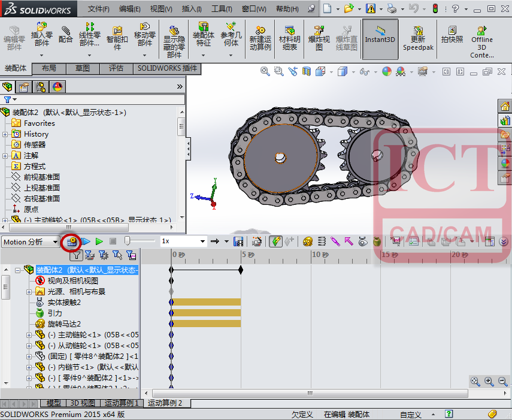Switch to the 模型 bottom tab
This screenshot has width=512, height=420.
[x=53, y=403]
